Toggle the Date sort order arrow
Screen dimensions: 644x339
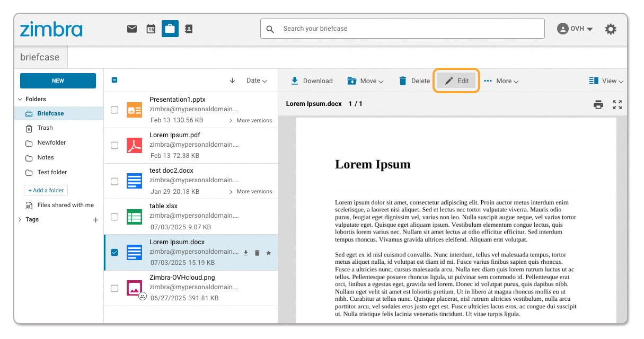pos(232,80)
